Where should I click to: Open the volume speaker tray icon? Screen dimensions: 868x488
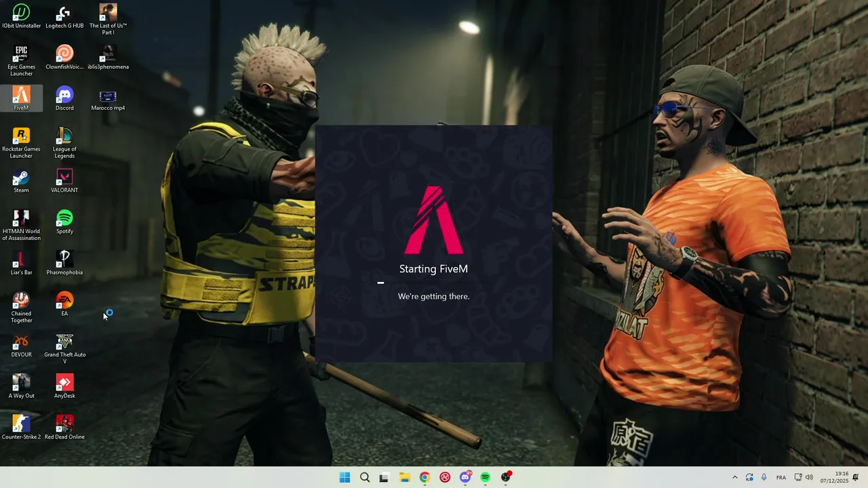[809, 477]
